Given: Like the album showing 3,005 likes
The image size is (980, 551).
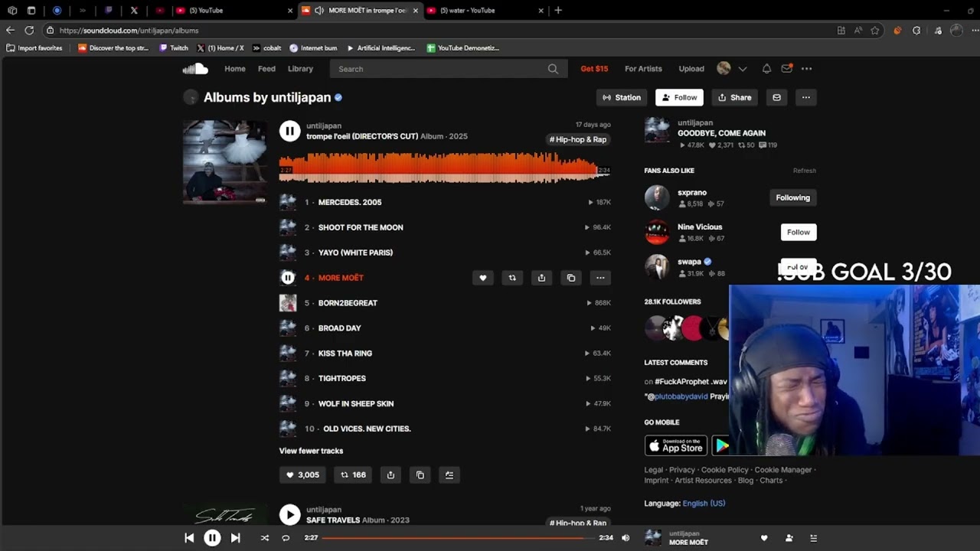Looking at the screenshot, I should (302, 475).
